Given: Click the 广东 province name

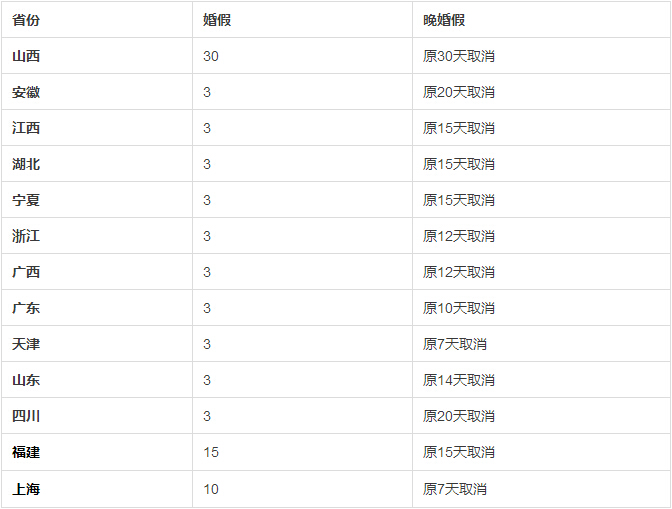Looking at the screenshot, I should point(26,308).
